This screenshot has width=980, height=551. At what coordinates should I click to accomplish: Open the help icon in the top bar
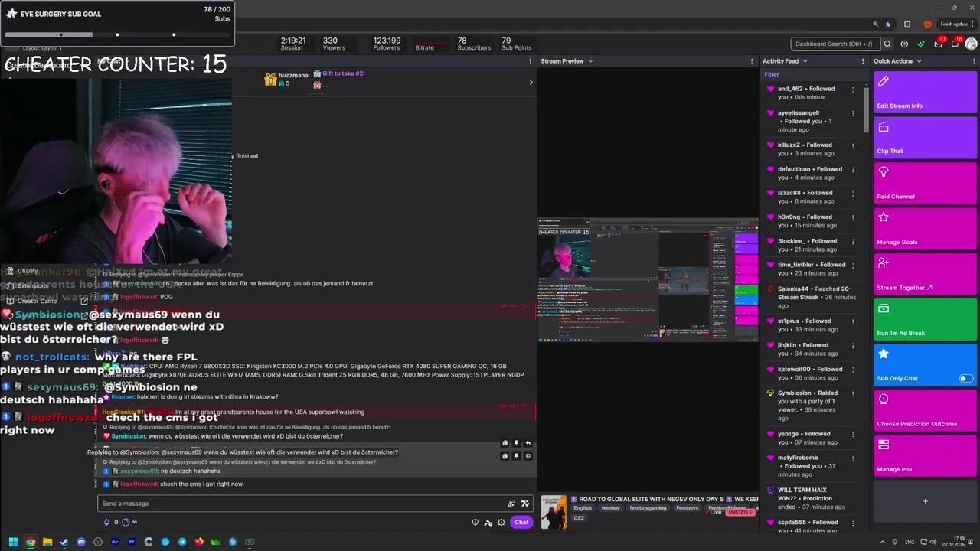pyautogui.click(x=904, y=44)
